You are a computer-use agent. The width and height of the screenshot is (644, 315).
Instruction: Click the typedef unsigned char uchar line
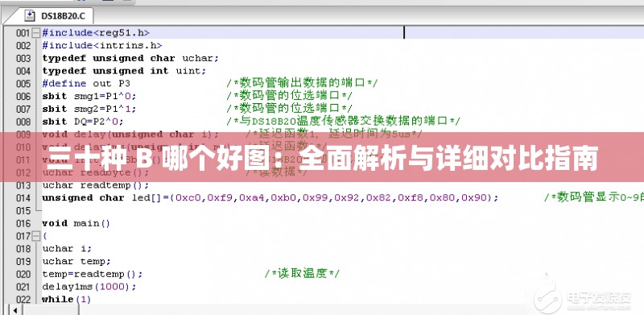pos(130,58)
